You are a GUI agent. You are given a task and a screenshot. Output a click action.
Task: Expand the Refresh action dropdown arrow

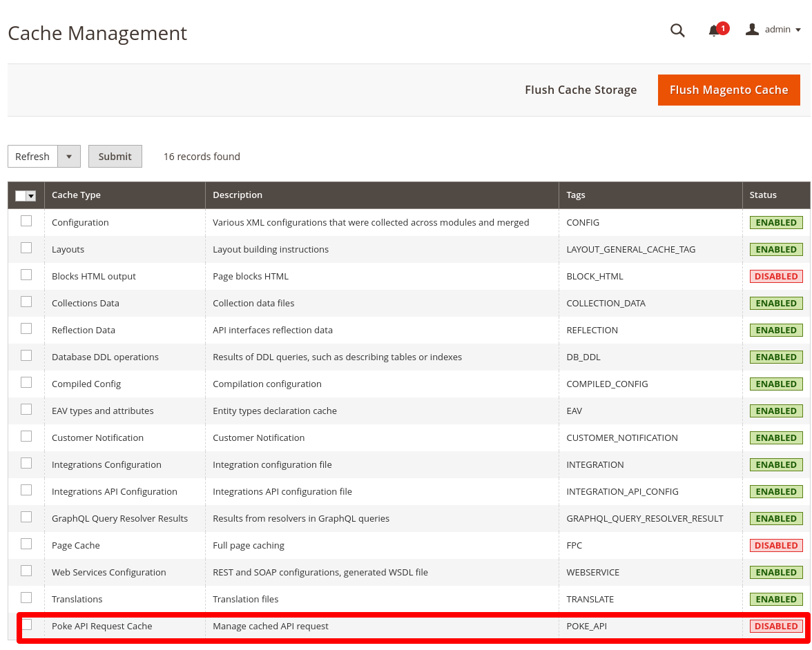click(x=69, y=157)
